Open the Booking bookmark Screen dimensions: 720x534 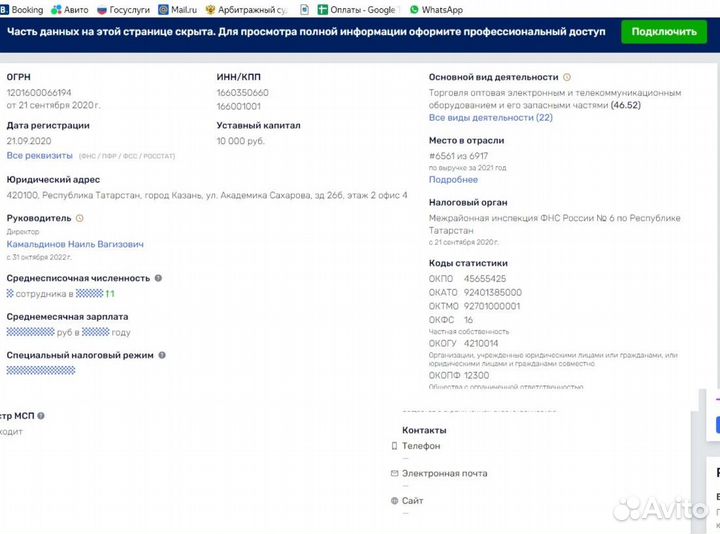[x=21, y=9]
